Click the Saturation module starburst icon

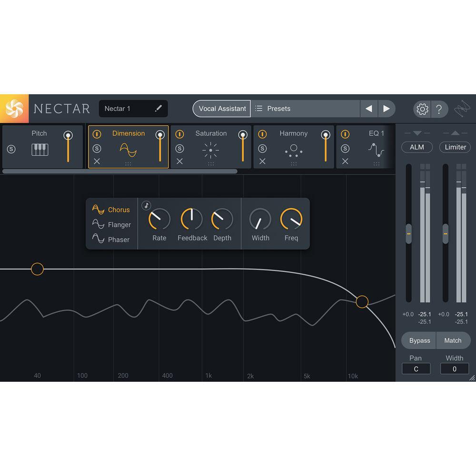point(211,149)
